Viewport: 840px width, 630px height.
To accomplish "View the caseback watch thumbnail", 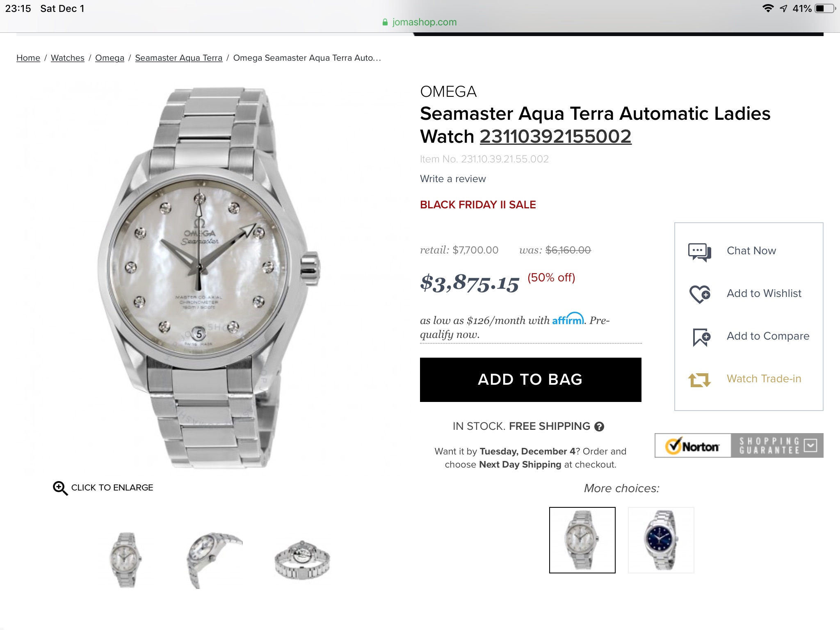I will pos(302,560).
